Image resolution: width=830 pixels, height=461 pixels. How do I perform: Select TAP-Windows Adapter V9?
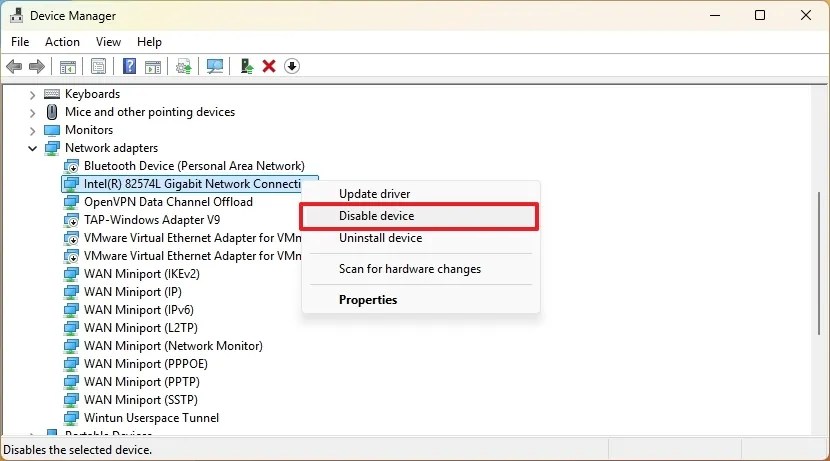click(152, 220)
